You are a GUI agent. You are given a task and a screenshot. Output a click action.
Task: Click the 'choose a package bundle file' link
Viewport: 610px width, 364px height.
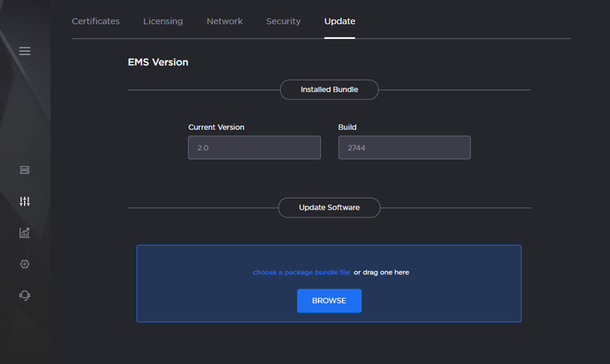coord(301,272)
